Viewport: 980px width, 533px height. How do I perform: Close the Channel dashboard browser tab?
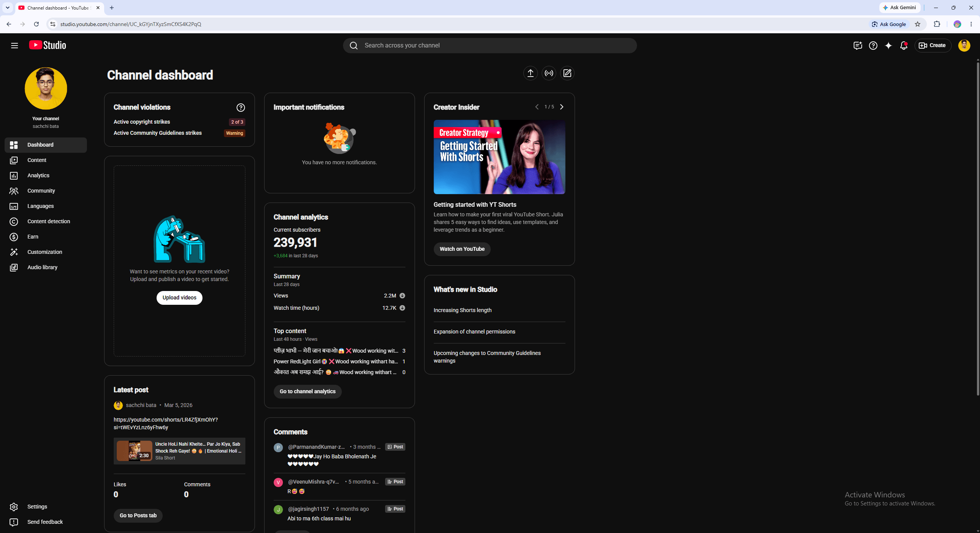(x=98, y=8)
